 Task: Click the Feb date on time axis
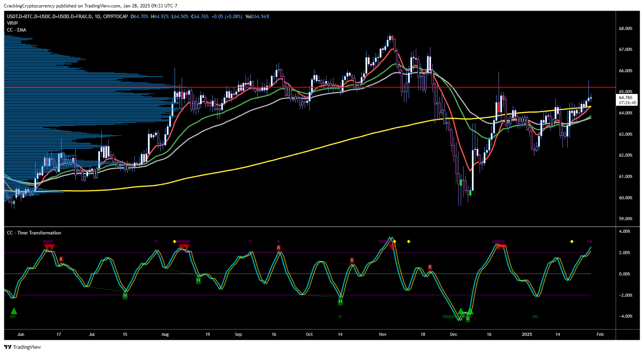tap(600, 334)
